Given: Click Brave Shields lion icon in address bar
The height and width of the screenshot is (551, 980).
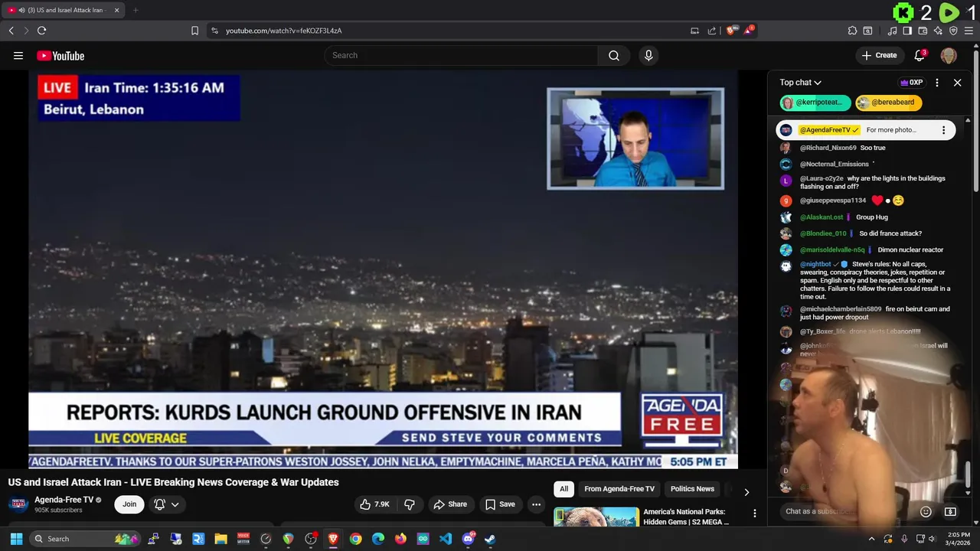Looking at the screenshot, I should 731,31.
